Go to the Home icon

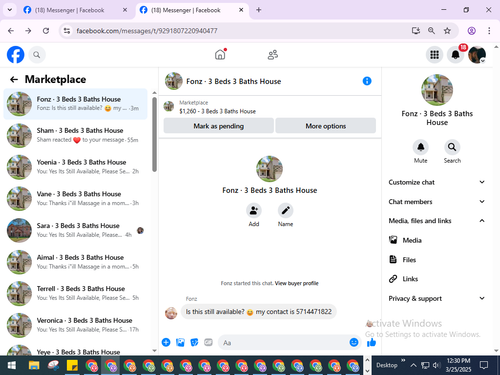[220, 55]
